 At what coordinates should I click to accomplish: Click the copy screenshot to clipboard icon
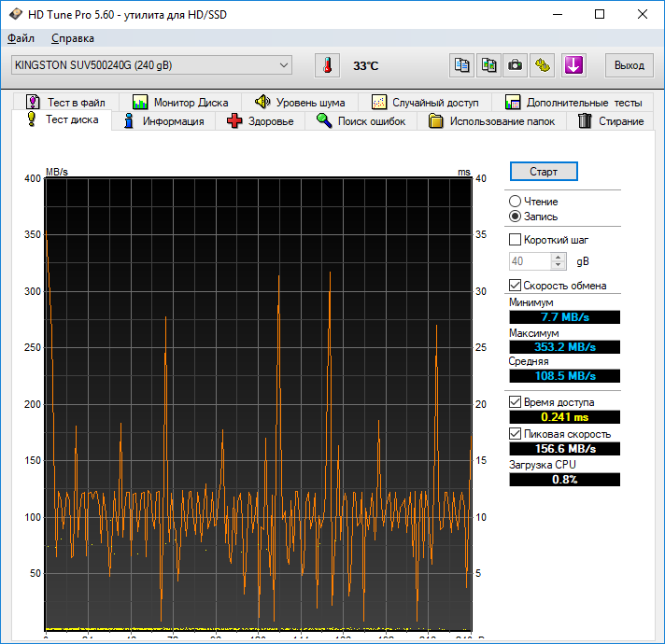pyautogui.click(x=488, y=65)
